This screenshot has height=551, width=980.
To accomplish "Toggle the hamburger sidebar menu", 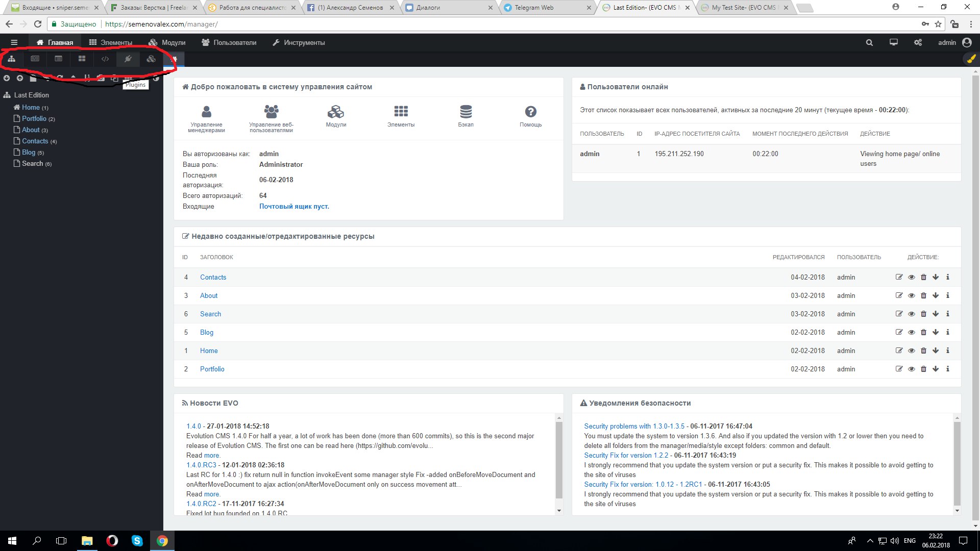I will (14, 42).
